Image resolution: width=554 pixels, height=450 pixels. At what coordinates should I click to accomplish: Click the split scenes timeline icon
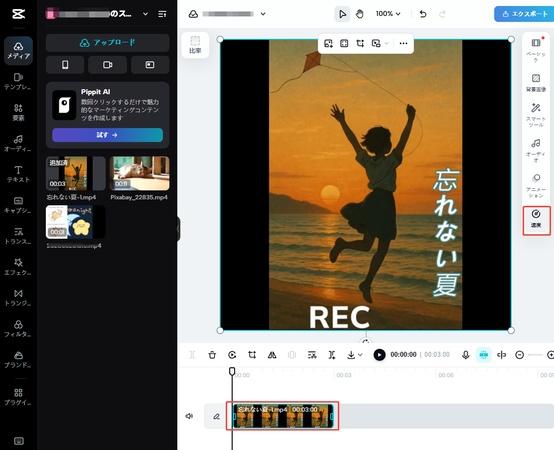331,355
